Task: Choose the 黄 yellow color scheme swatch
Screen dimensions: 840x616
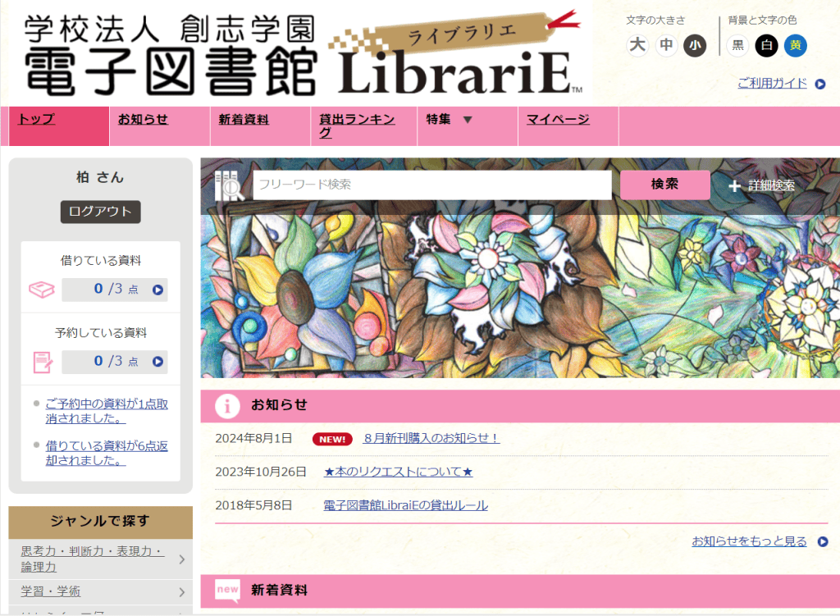Action: pyautogui.click(x=796, y=46)
